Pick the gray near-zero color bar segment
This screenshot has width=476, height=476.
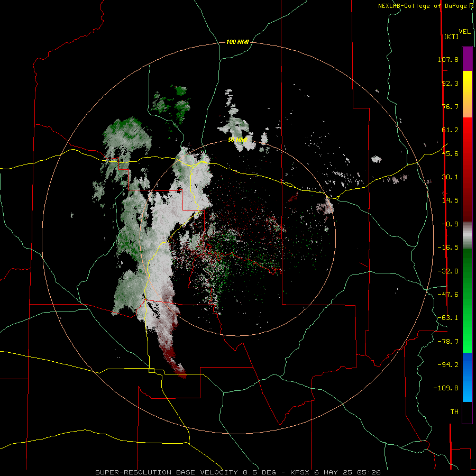(467, 235)
